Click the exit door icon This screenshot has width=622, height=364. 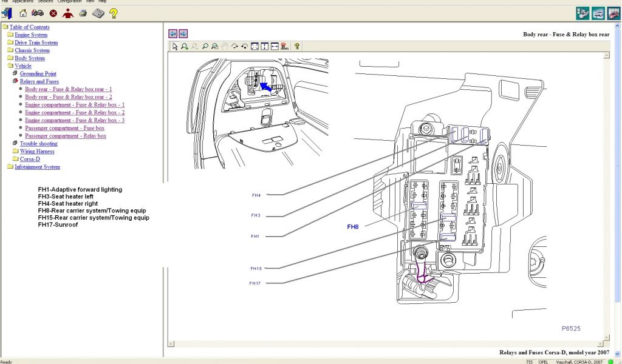(x=7, y=13)
